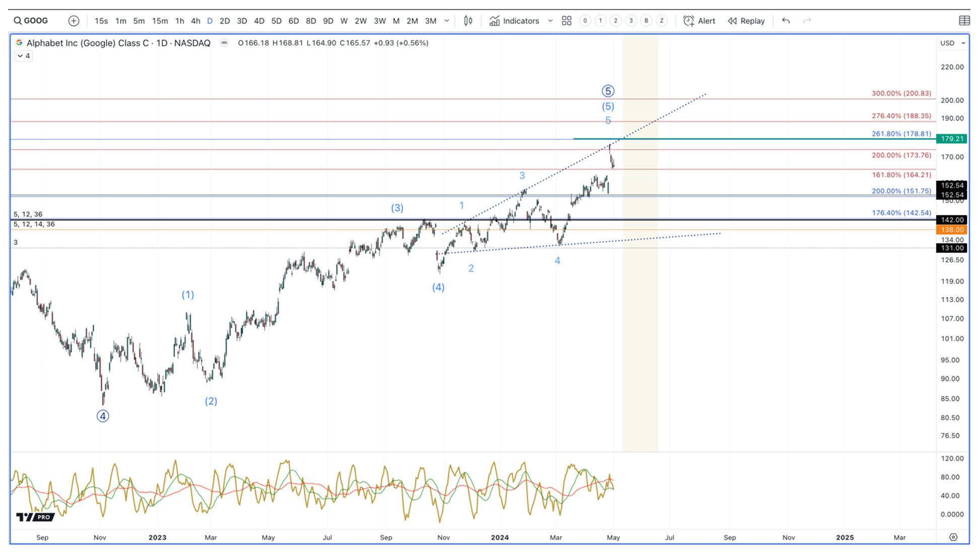Select the 3M timeframe
The image size is (980, 555).
(431, 21)
